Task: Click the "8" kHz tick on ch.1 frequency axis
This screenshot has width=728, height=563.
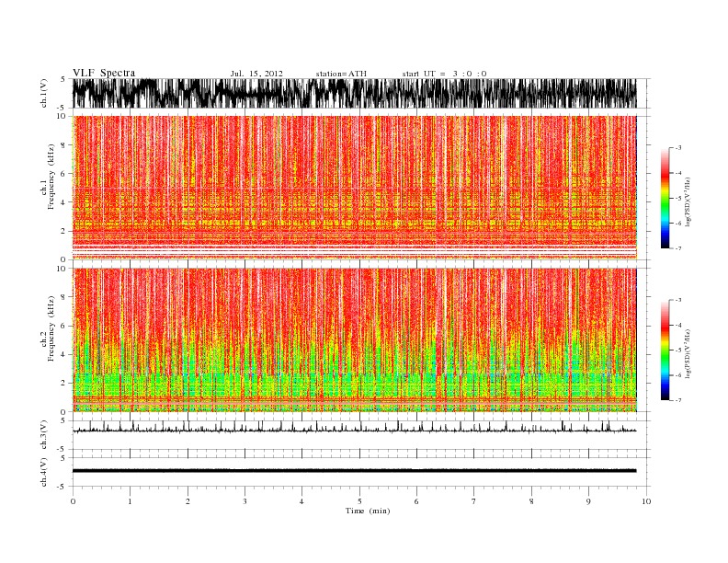Action: pyautogui.click(x=63, y=145)
